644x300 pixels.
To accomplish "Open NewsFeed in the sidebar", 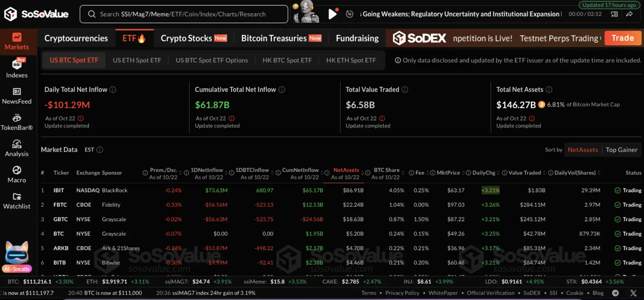I will tap(17, 96).
